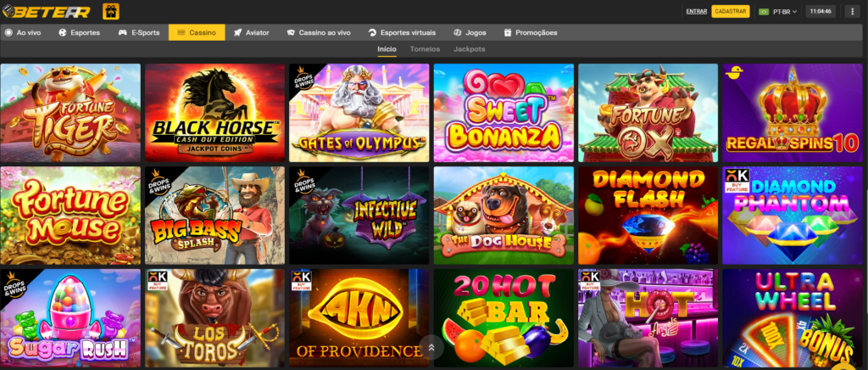
Task: Open the Ultra Wheel game
Action: 793,318
